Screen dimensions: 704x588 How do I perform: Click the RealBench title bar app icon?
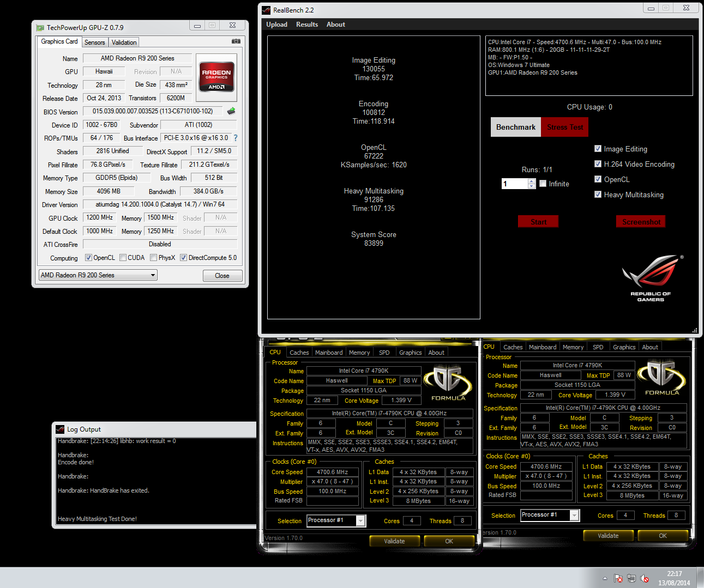point(266,10)
